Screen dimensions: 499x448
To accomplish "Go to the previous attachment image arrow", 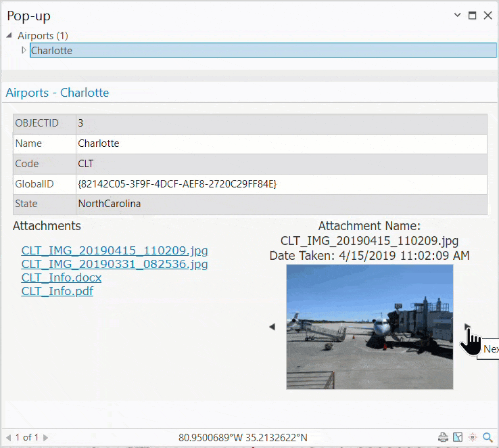I will click(x=272, y=327).
